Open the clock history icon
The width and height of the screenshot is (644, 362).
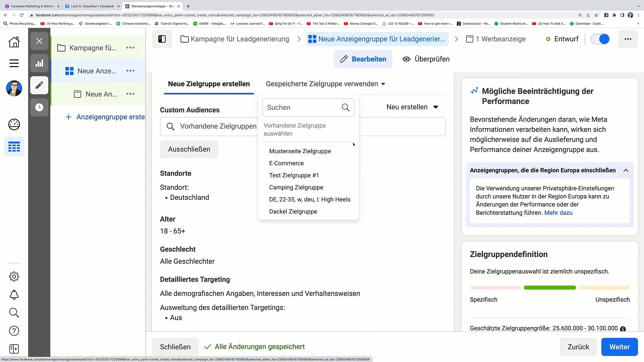point(39,107)
